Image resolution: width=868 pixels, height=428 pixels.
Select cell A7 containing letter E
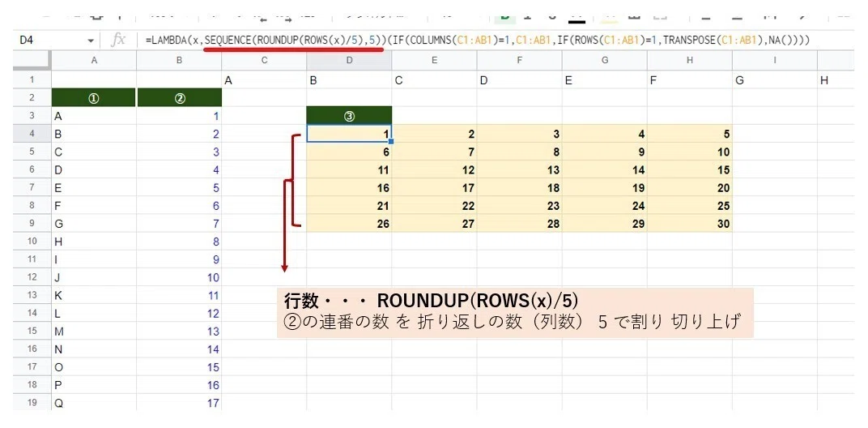pos(94,188)
